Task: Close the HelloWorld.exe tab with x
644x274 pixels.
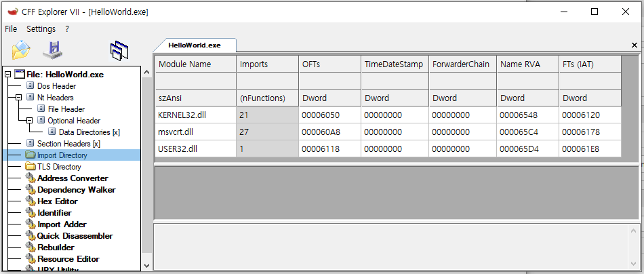Action: tap(634, 45)
